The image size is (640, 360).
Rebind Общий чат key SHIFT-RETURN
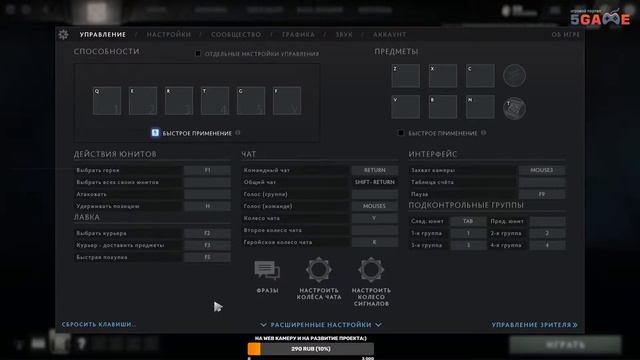[x=375, y=182]
